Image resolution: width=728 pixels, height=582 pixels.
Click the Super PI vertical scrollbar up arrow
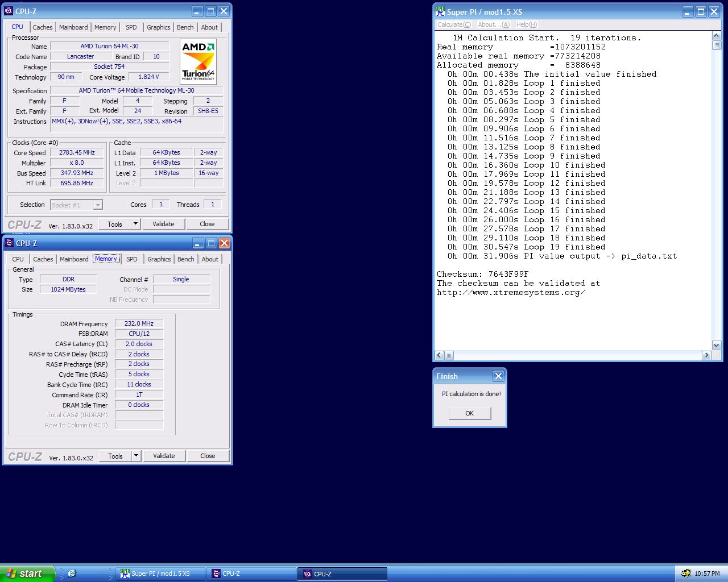tap(717, 36)
